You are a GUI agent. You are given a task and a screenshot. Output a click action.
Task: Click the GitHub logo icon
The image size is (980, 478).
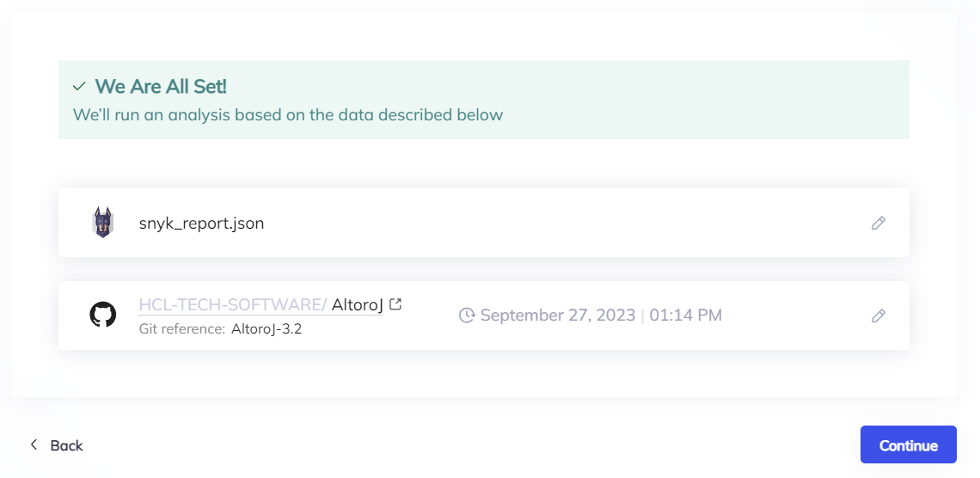coord(103,315)
